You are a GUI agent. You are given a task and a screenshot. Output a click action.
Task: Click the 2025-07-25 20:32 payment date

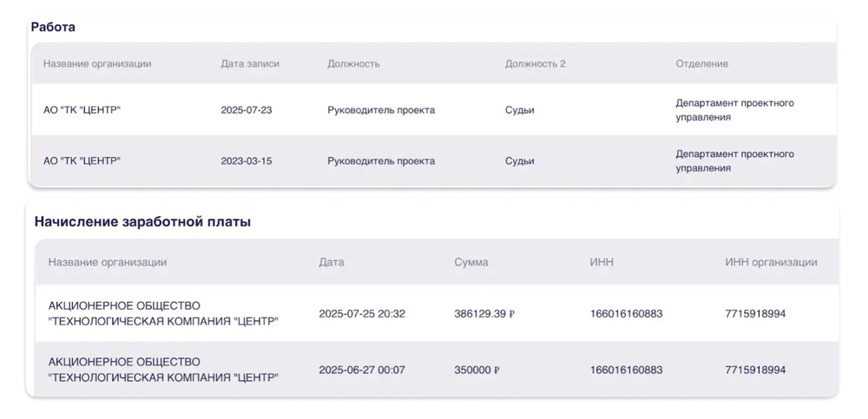coord(362,314)
